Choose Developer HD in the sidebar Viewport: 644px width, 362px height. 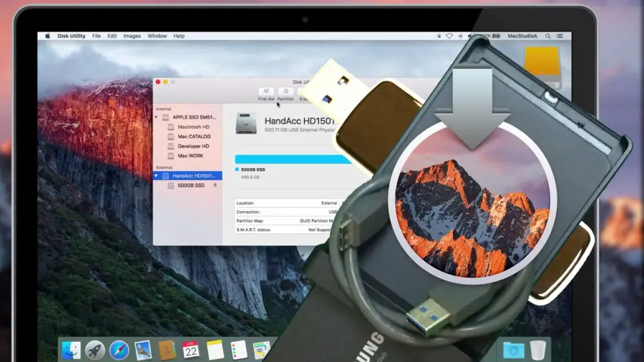192,146
